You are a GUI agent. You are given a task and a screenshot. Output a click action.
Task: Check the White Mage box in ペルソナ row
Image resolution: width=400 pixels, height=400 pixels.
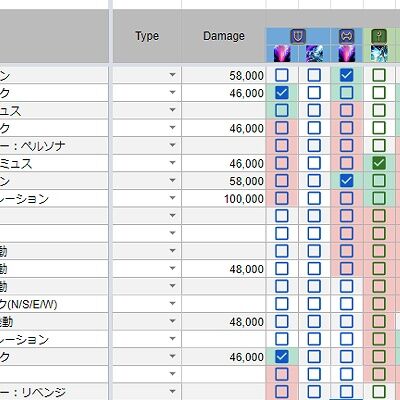(379, 145)
